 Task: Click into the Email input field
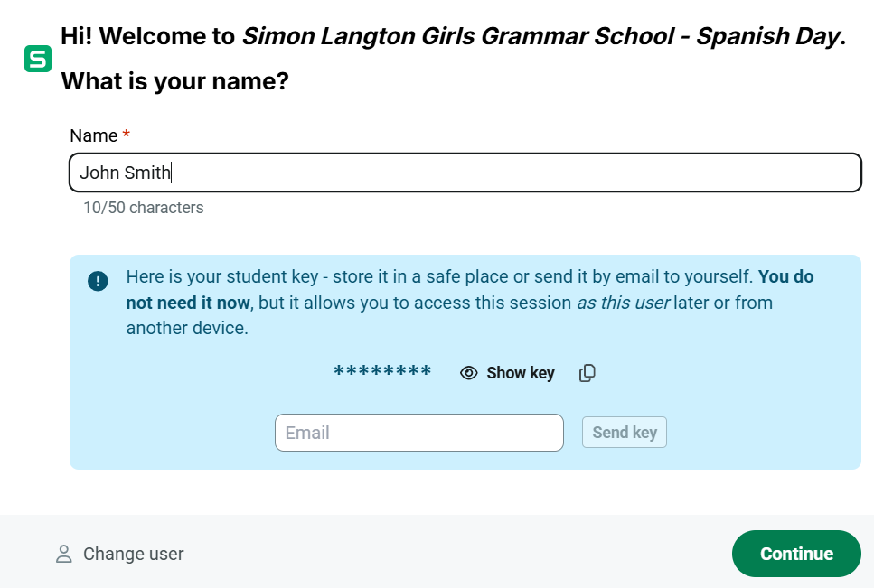(x=418, y=433)
